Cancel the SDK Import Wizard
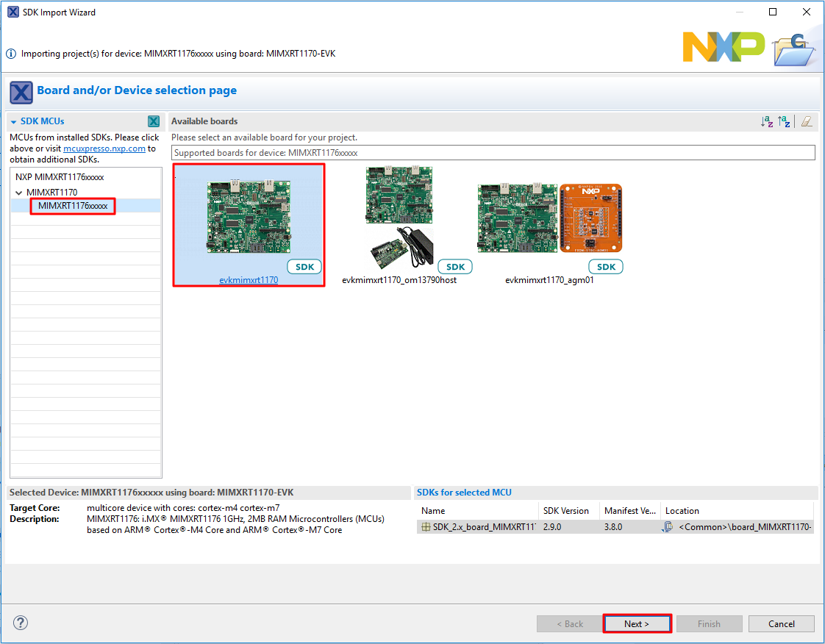Viewport: 825px width, 644px height. pos(781,623)
